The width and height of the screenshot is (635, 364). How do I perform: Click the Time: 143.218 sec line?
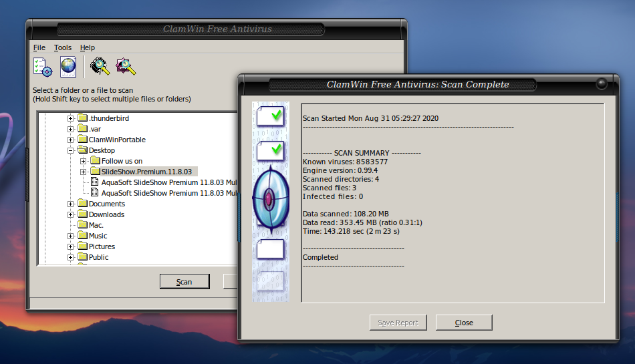click(351, 231)
